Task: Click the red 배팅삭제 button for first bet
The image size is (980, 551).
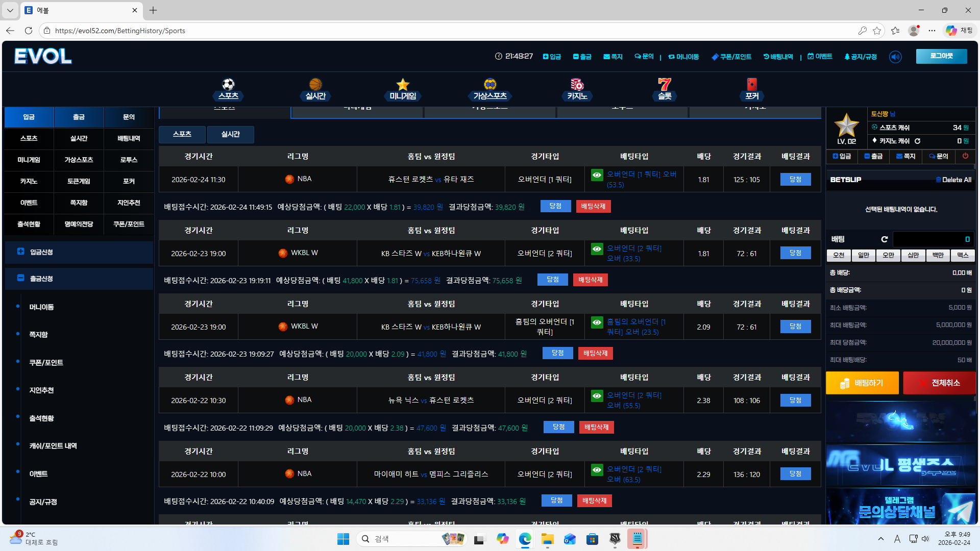Action: (x=593, y=206)
